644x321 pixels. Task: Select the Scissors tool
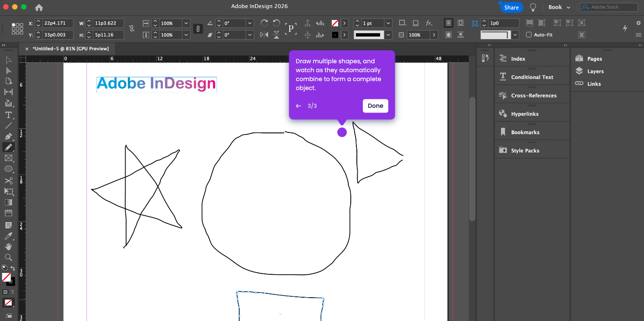click(x=8, y=181)
